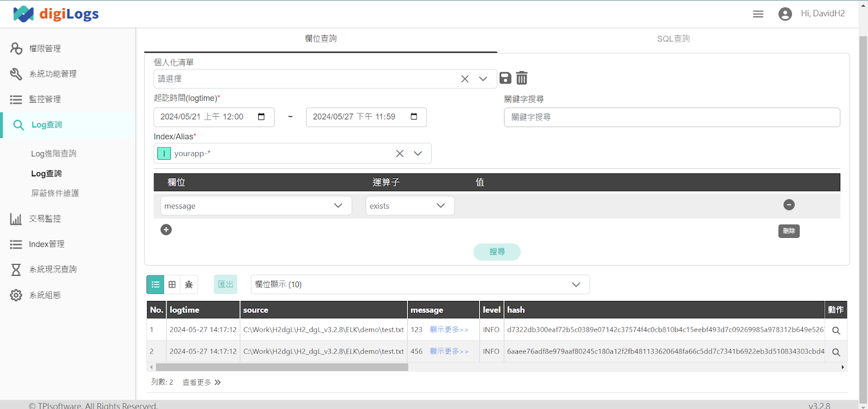Click end datetime field 2024/05/27
868x409 pixels.
tap(366, 117)
